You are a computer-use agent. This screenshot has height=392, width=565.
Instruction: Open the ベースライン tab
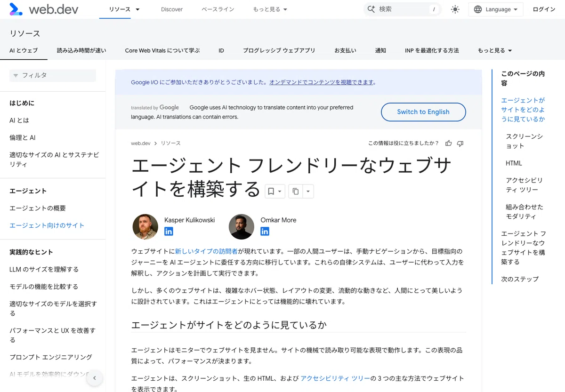218,9
